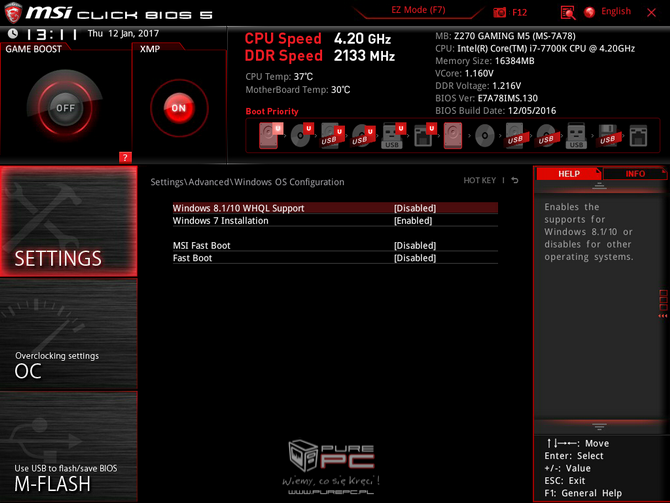670x503 pixels.
Task: Click the HOT KEY label
Action: [x=479, y=180]
